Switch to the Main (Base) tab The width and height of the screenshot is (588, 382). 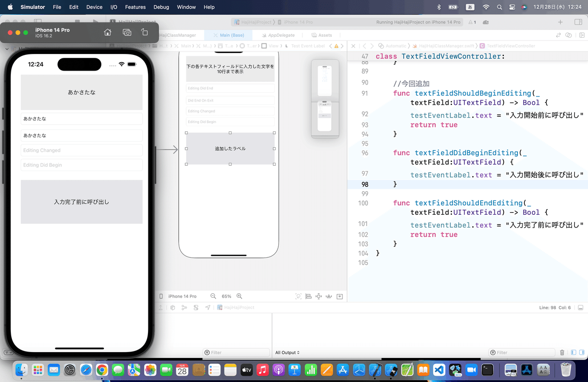pos(228,35)
